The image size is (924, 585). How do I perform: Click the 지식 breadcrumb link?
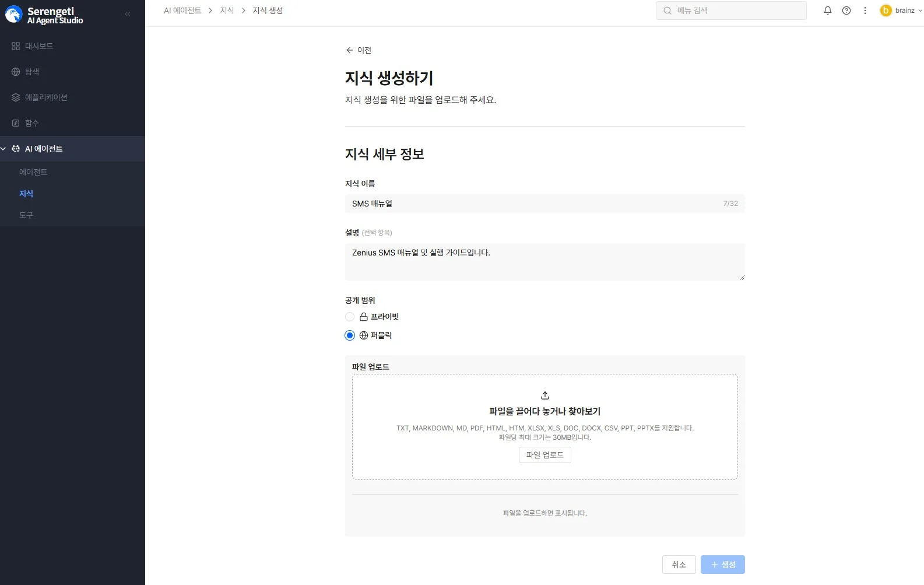227,10
